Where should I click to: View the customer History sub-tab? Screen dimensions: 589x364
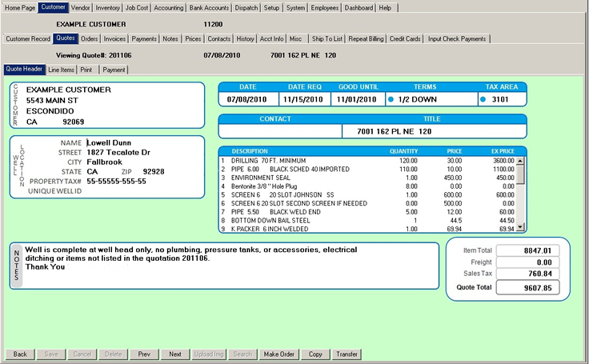click(x=246, y=38)
